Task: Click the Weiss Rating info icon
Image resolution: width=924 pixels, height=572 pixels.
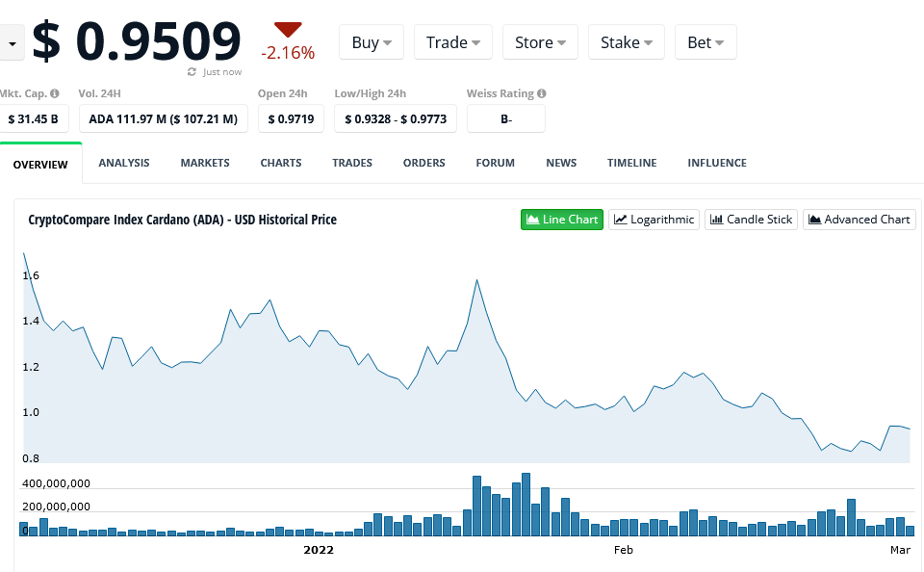Action: click(542, 93)
